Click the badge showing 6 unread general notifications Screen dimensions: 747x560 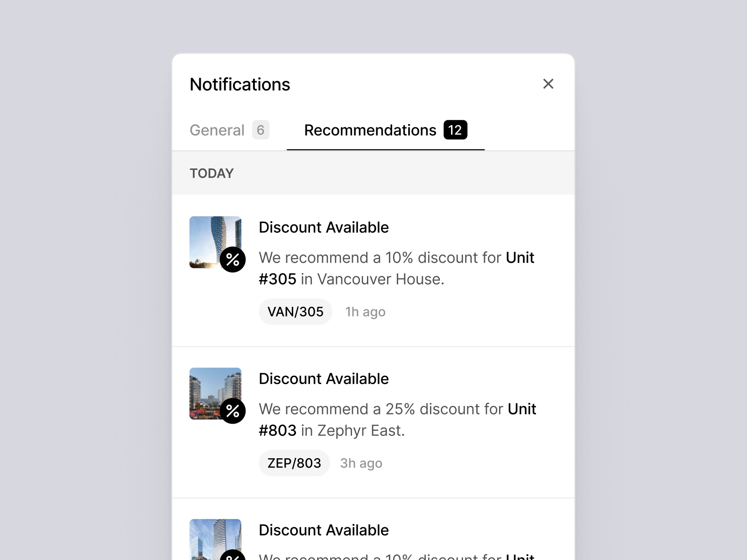260,130
